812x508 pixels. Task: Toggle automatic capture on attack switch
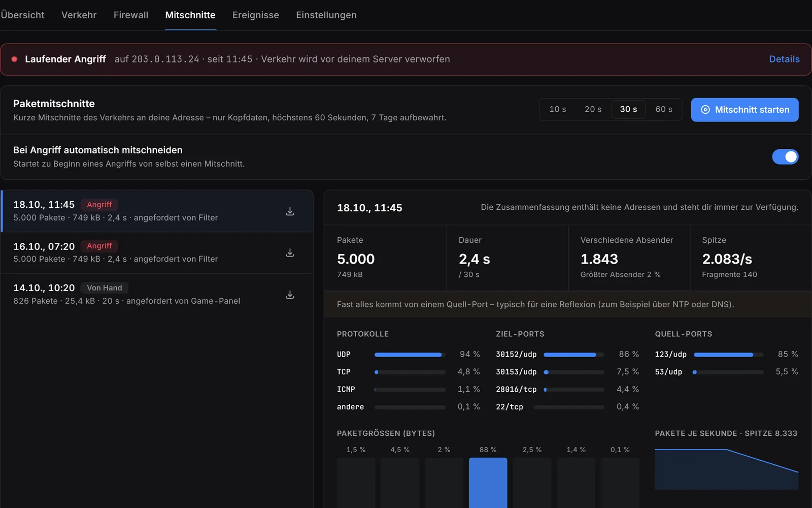pyautogui.click(x=785, y=157)
